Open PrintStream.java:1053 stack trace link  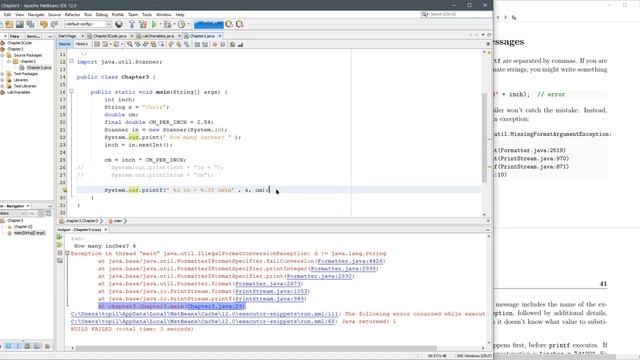[x=272, y=291]
